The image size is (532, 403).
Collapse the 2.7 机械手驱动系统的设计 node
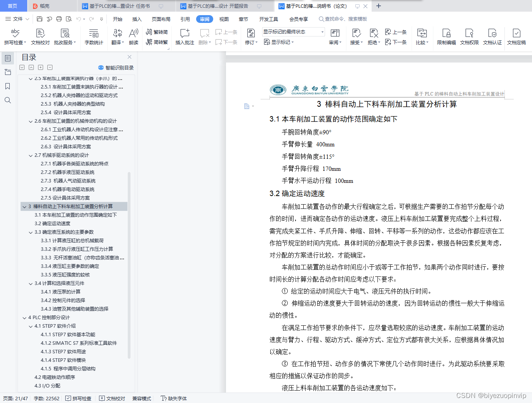coord(31,155)
